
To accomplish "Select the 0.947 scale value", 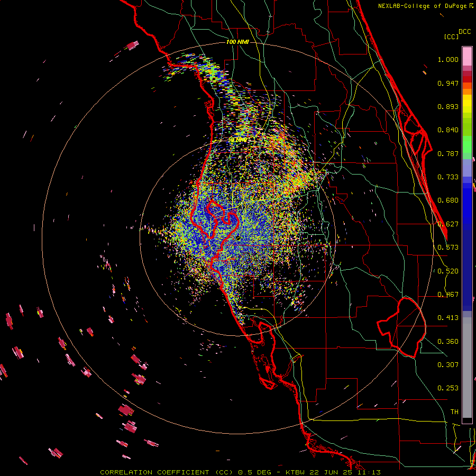I will (448, 83).
